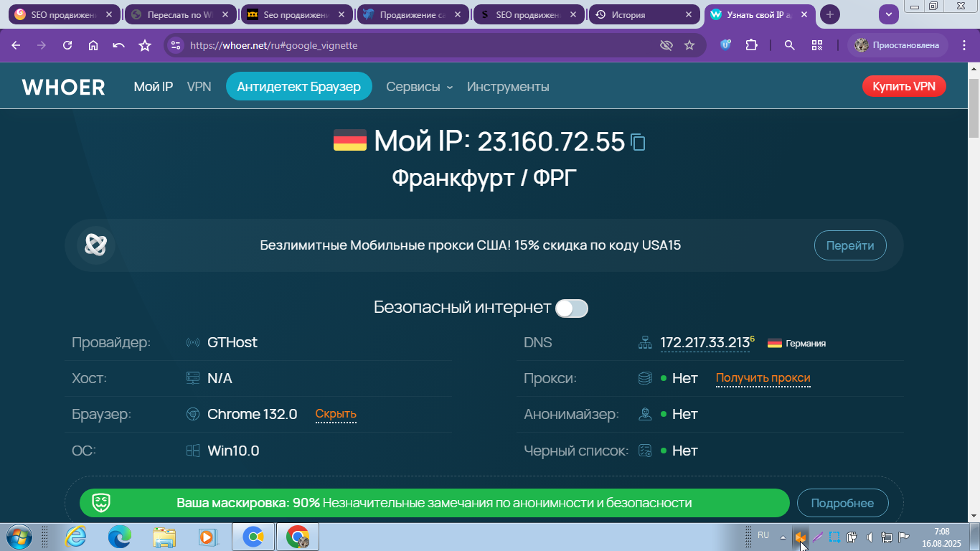Click the Получить прокси link
Screen dimensions: 980x551
coord(763,378)
